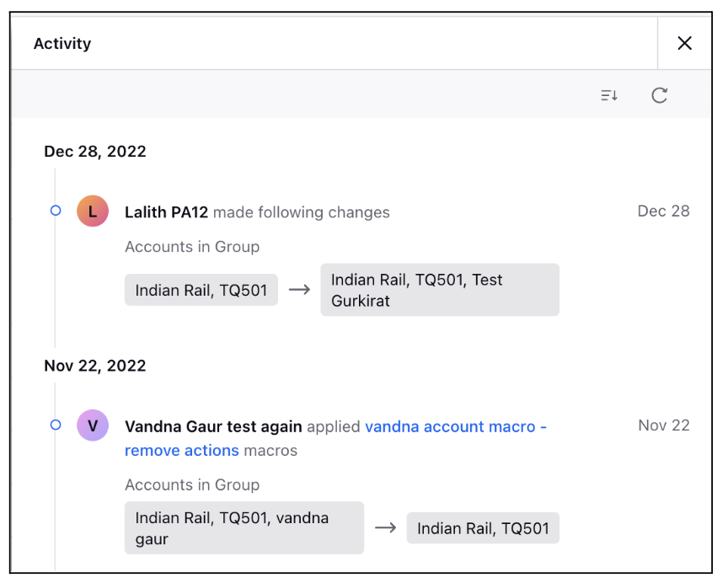
Task: Open the vandna account macro link
Action: click(450, 426)
